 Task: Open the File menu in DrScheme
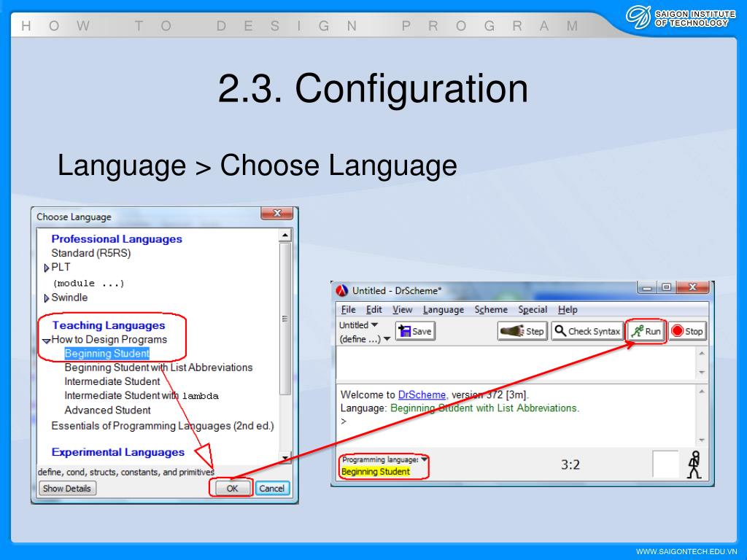click(x=348, y=309)
